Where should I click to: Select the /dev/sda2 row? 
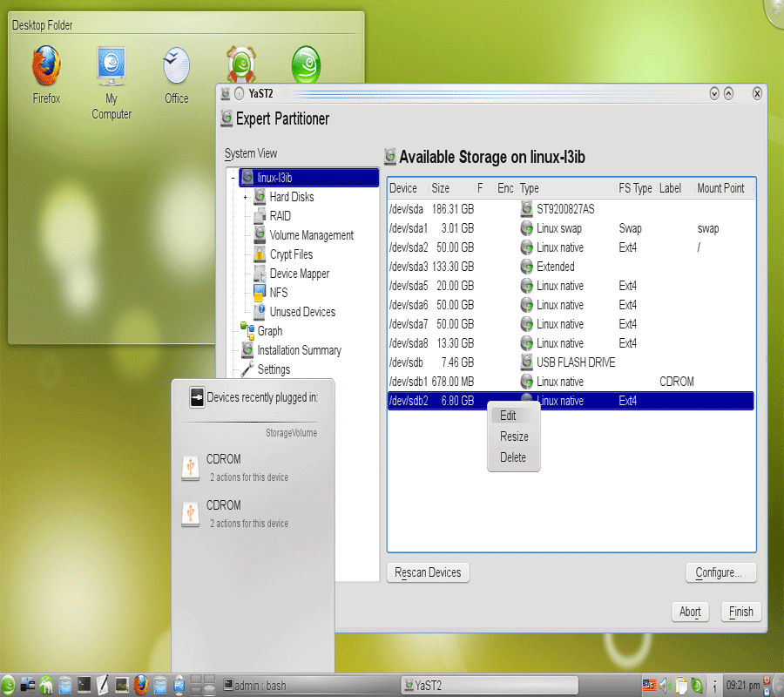click(571, 247)
